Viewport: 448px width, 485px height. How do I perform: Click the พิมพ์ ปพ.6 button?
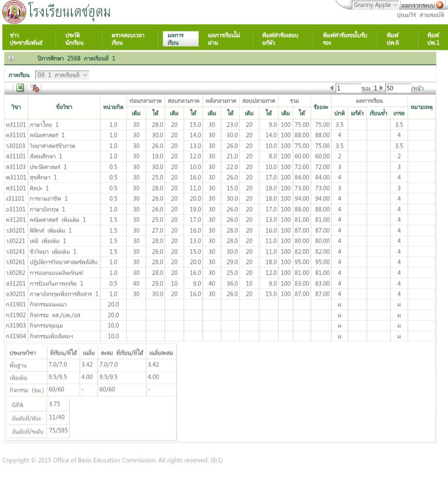(392, 39)
